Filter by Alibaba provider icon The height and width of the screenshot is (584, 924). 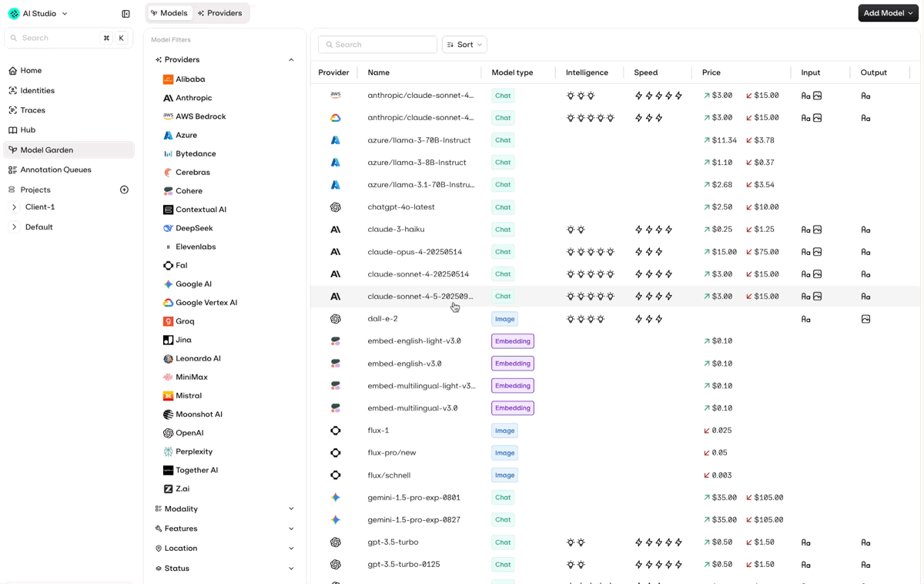168,79
